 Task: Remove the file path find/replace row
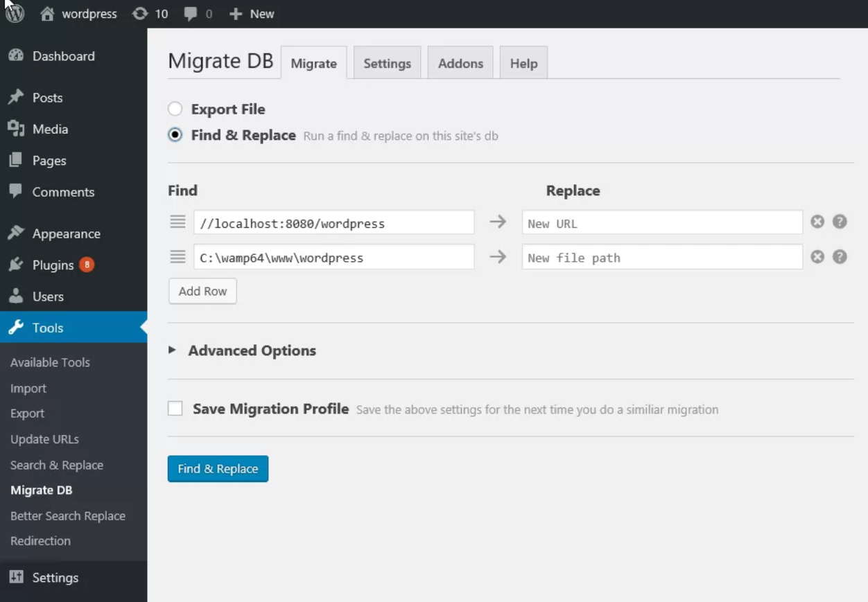818,257
